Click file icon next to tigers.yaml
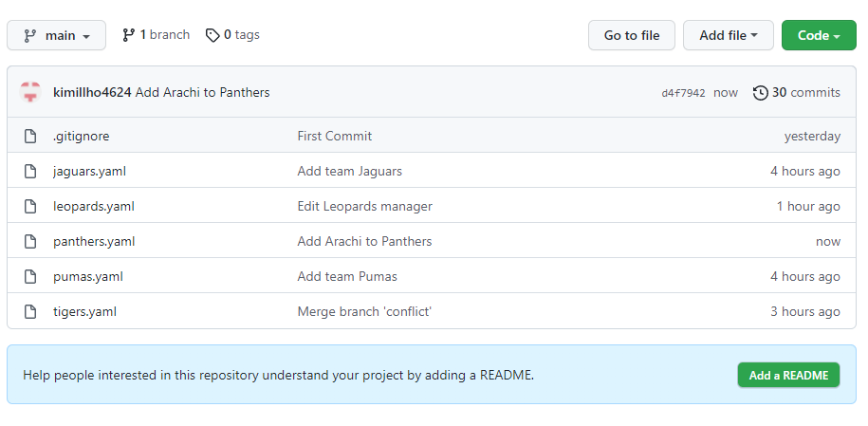Viewport: 868px width, 426px height. [30, 311]
